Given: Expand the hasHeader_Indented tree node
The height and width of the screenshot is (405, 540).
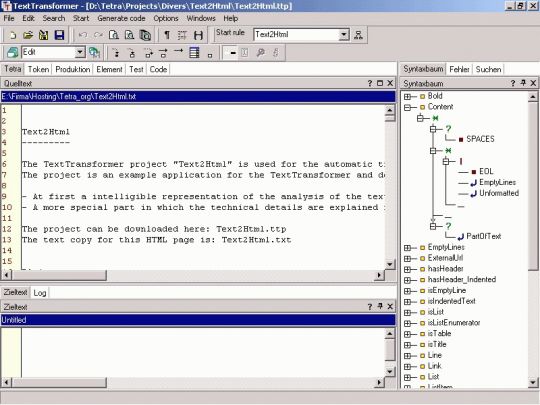Looking at the screenshot, I should 407,280.
